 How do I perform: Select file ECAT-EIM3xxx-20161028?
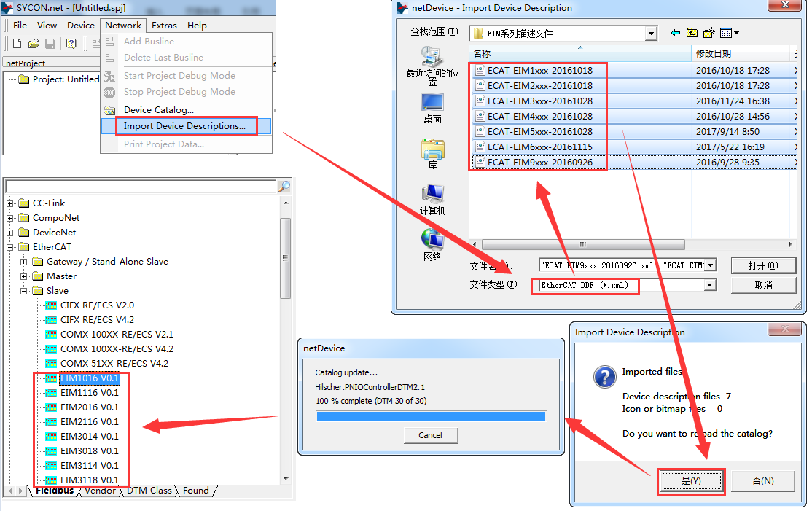(539, 101)
